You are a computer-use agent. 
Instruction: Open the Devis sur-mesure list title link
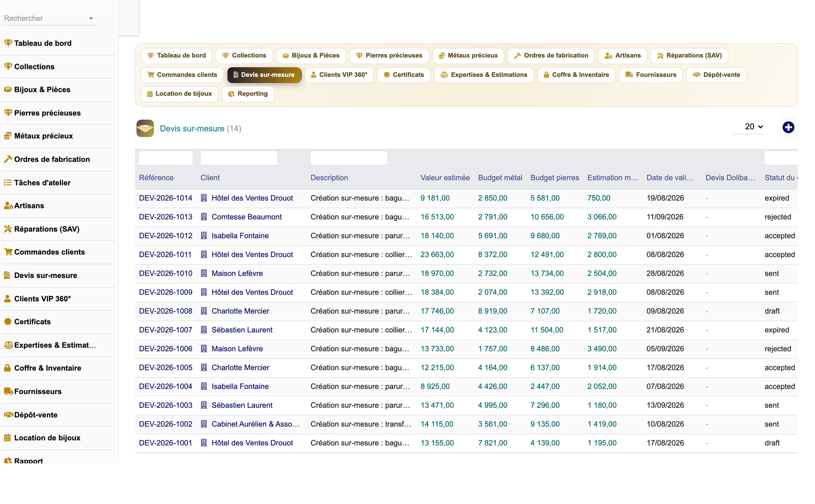(192, 129)
